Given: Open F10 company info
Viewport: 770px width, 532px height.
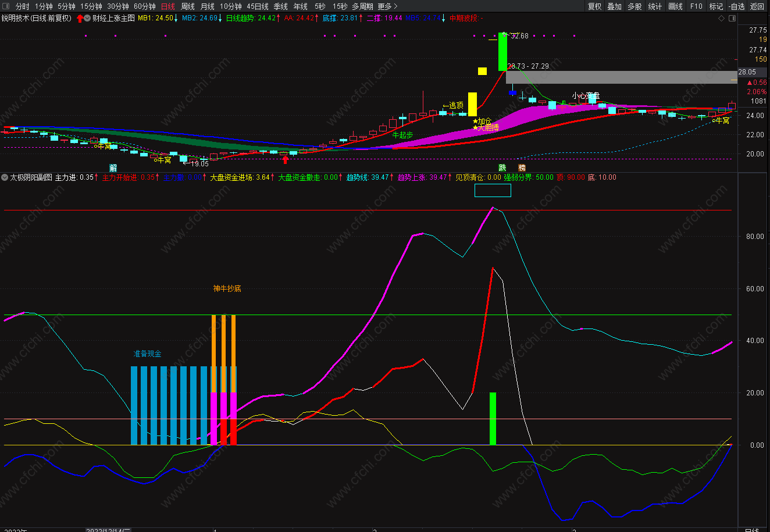Looking at the screenshot, I should [x=696, y=6].
